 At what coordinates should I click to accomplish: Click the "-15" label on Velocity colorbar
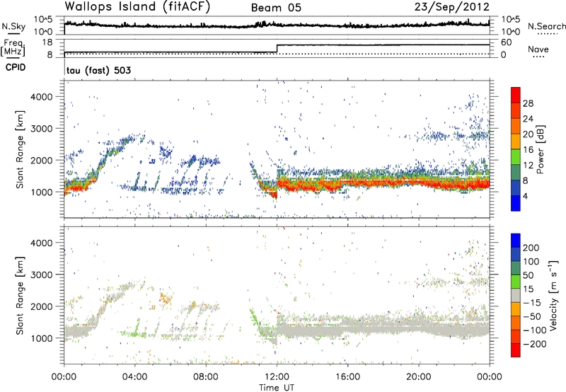532,302
